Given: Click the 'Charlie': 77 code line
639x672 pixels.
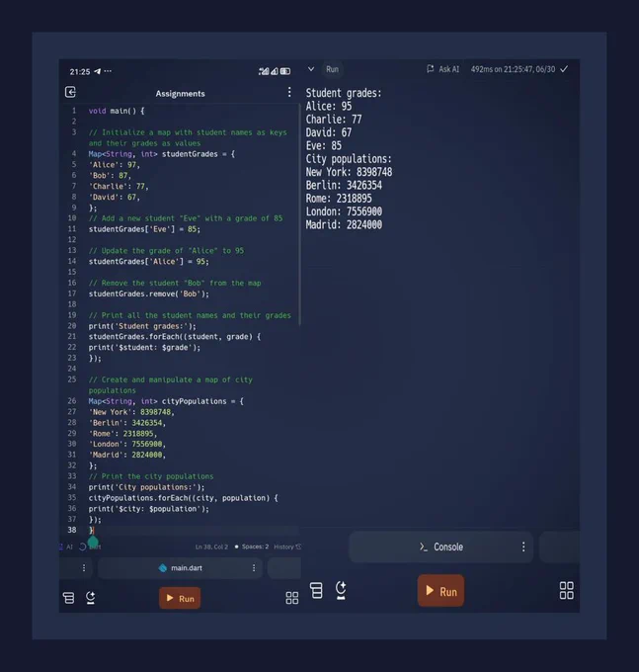Looking at the screenshot, I should click(x=119, y=186).
